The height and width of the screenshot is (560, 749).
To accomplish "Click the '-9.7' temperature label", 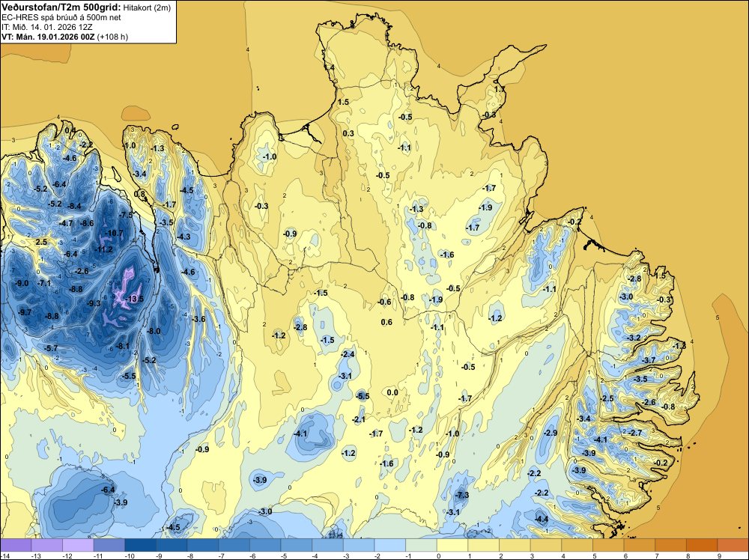I will [25, 313].
